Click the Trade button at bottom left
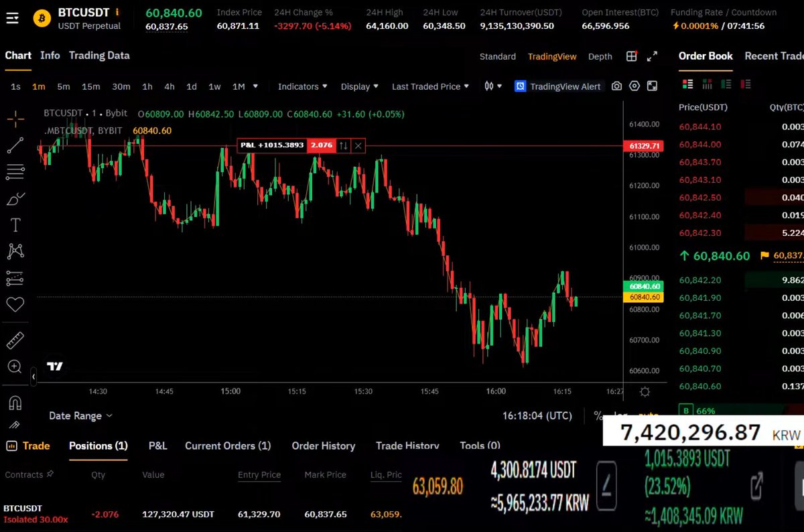 pos(27,446)
